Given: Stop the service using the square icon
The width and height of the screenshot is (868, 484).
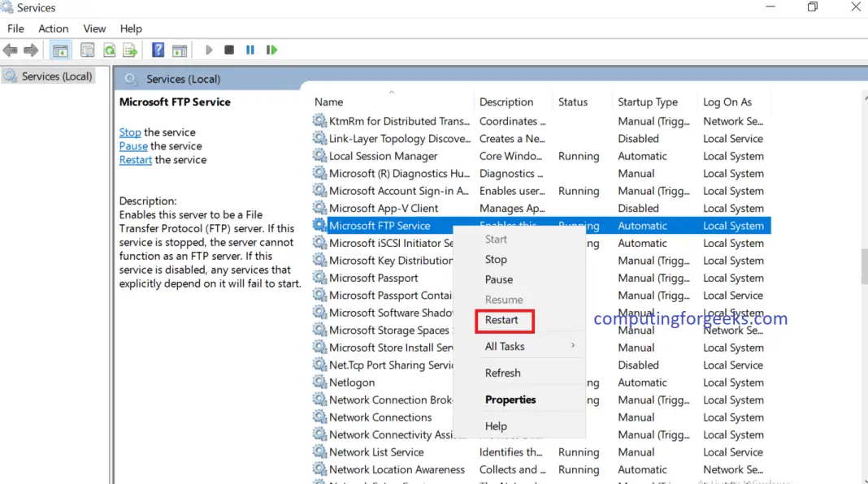Looking at the screenshot, I should point(230,50).
